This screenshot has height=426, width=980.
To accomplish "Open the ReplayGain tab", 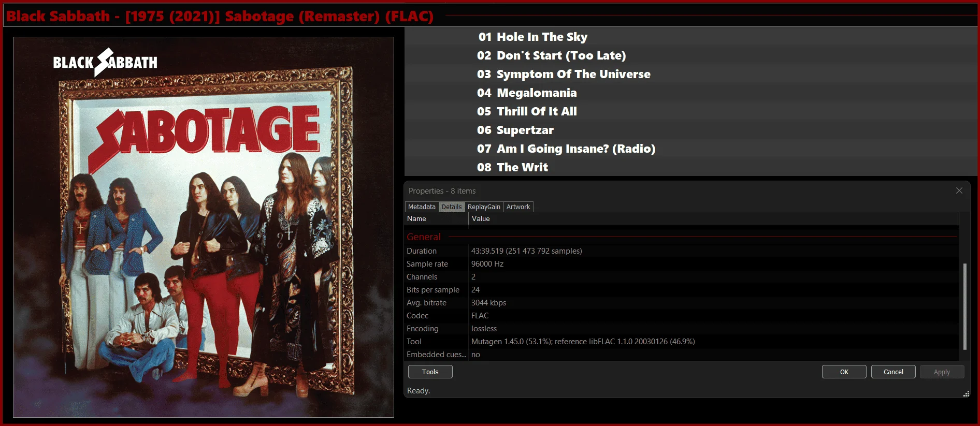I will pyautogui.click(x=484, y=207).
